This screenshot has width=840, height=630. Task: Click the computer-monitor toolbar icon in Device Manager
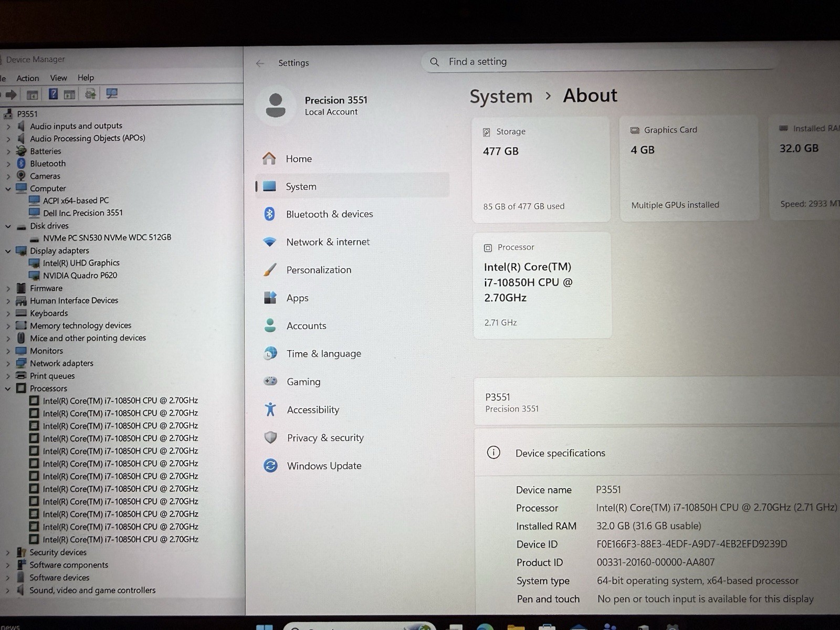pyautogui.click(x=111, y=93)
